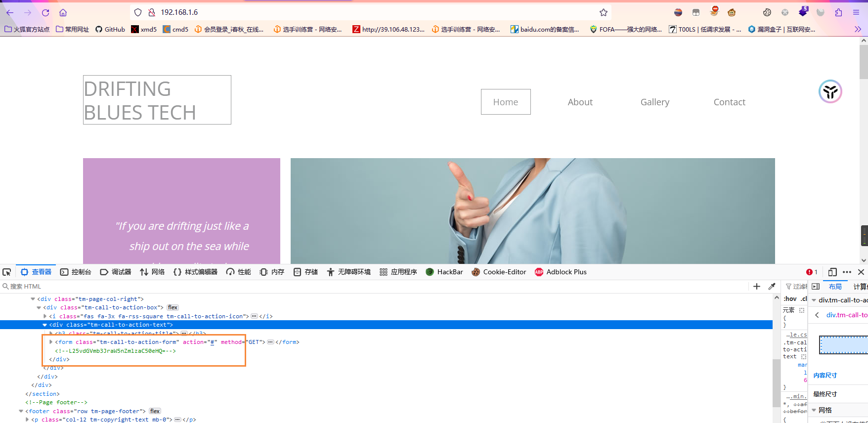868x423 pixels.
Task: Open the GitHub bookmark
Action: click(x=110, y=29)
